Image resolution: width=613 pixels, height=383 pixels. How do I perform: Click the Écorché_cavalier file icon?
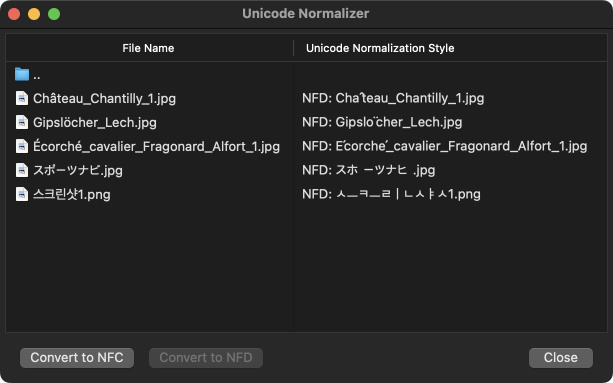[22, 146]
